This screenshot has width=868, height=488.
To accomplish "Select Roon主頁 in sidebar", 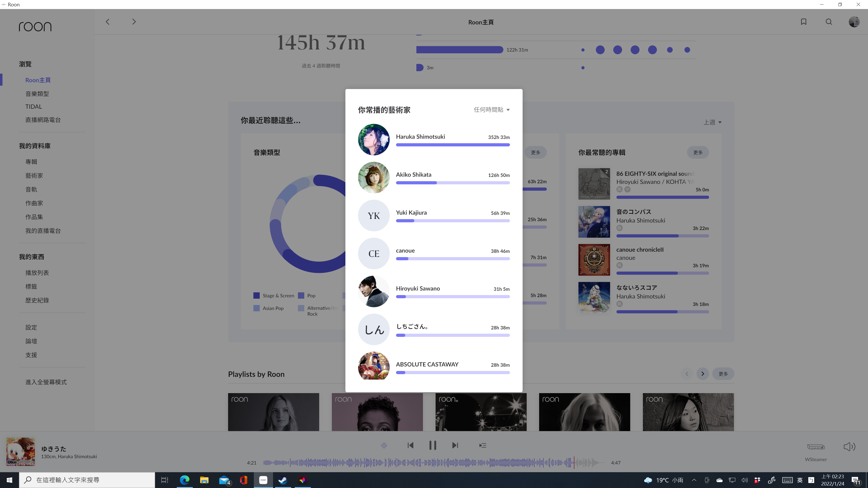I will (x=38, y=80).
